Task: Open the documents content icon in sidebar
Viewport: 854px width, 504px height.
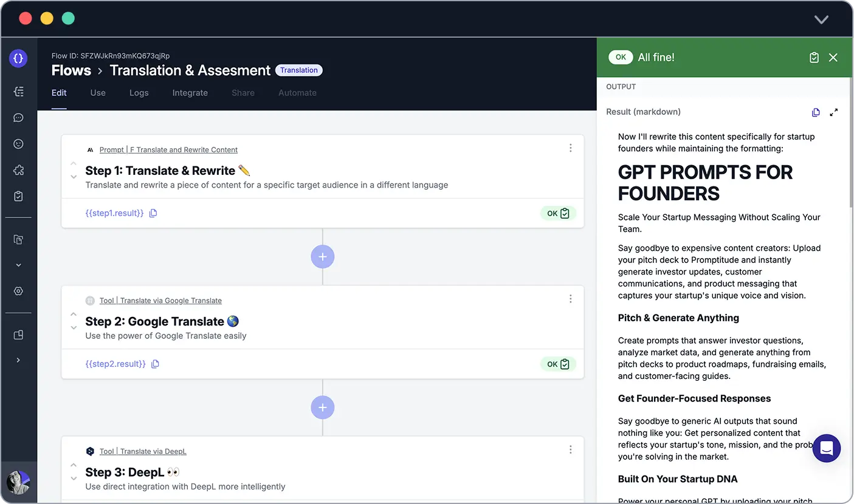Action: click(18, 239)
